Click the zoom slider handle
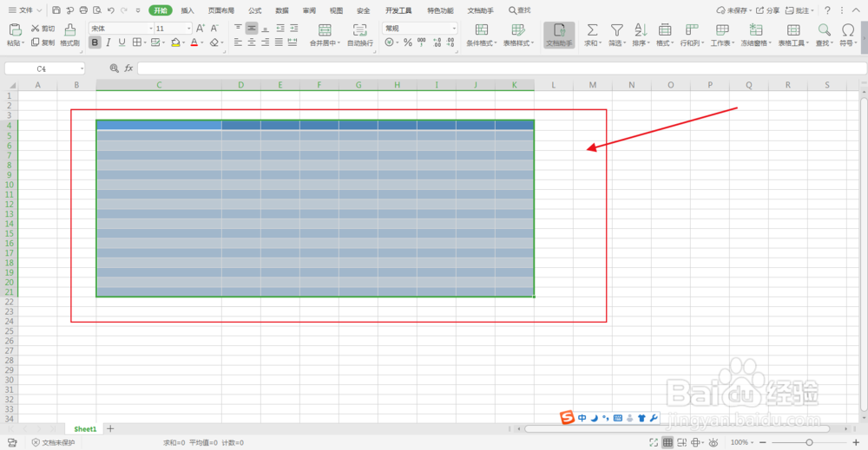Viewport: 868px width, 450px height. [x=809, y=442]
